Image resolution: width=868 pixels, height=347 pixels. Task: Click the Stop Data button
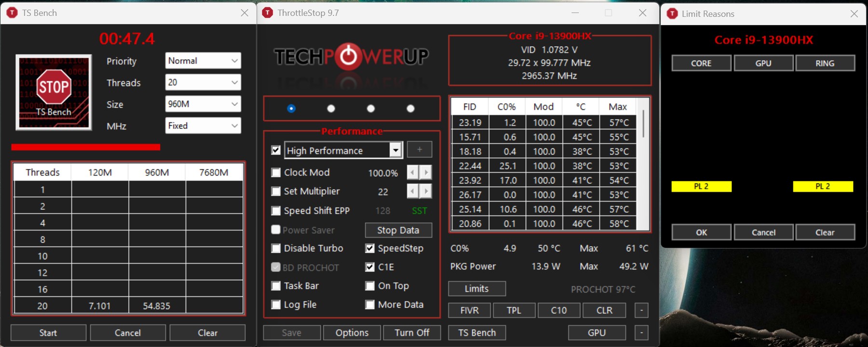pos(398,230)
